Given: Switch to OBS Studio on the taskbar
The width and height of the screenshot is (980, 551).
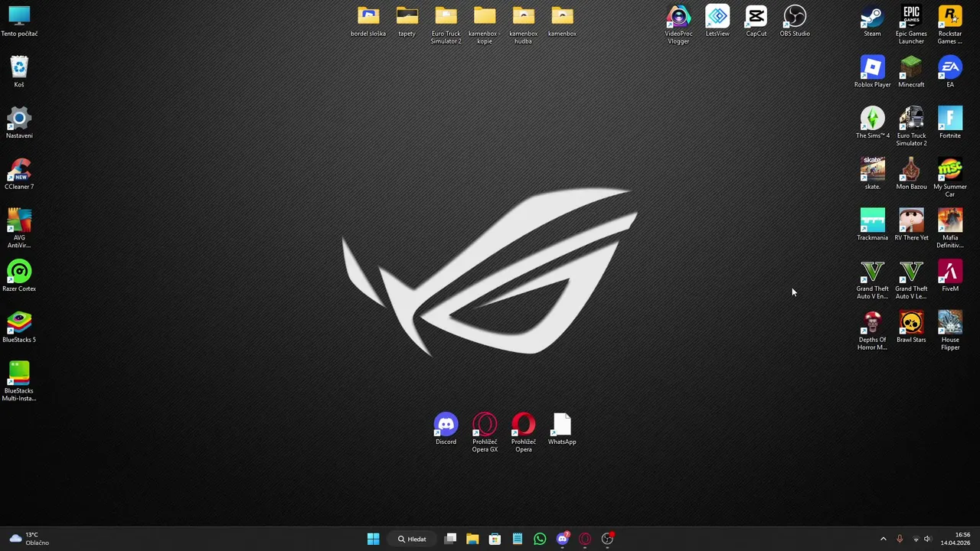Looking at the screenshot, I should 607,539.
